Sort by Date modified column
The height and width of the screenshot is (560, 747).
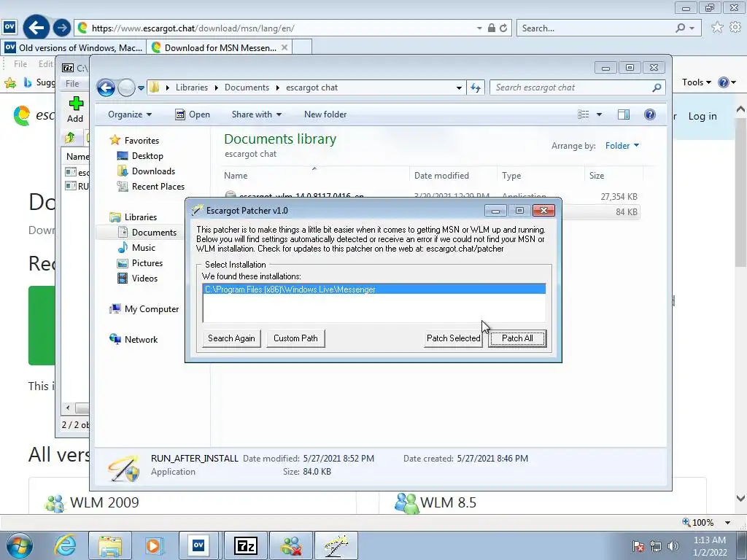pyautogui.click(x=453, y=175)
